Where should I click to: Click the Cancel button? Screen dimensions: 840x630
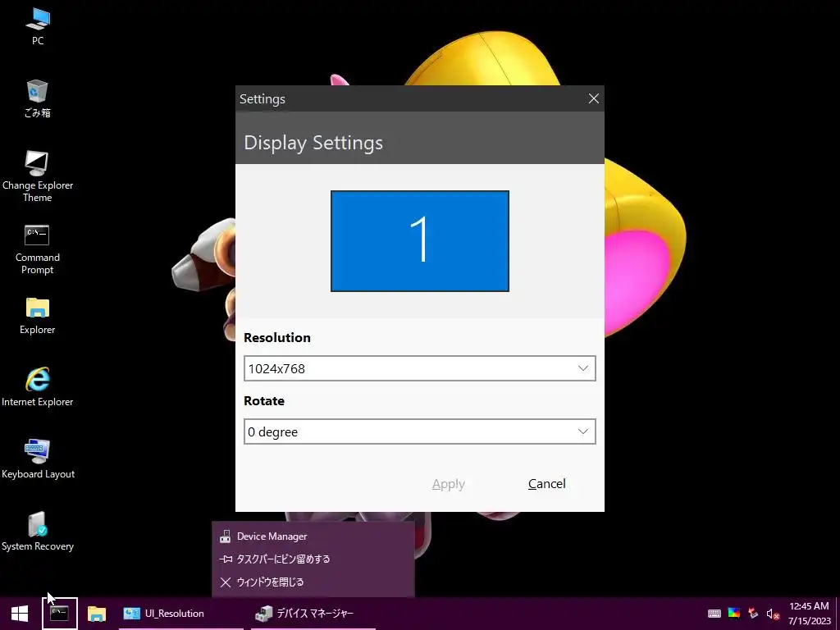click(546, 484)
